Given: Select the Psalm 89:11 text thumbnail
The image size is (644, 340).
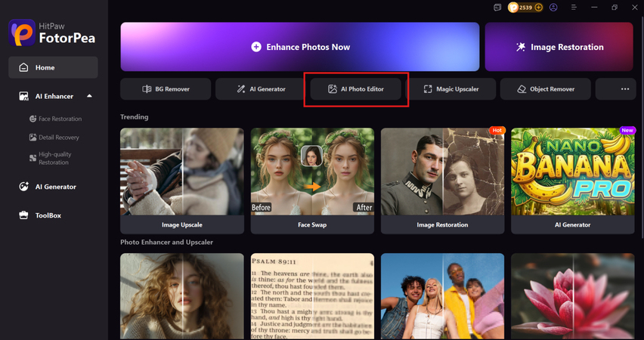Looking at the screenshot, I should point(312,296).
